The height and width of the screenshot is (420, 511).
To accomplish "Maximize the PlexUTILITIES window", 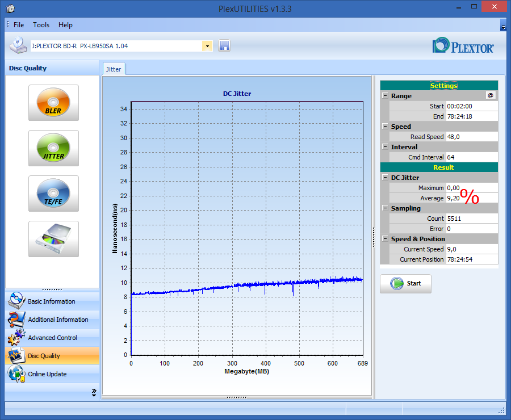I will tap(474, 7).
